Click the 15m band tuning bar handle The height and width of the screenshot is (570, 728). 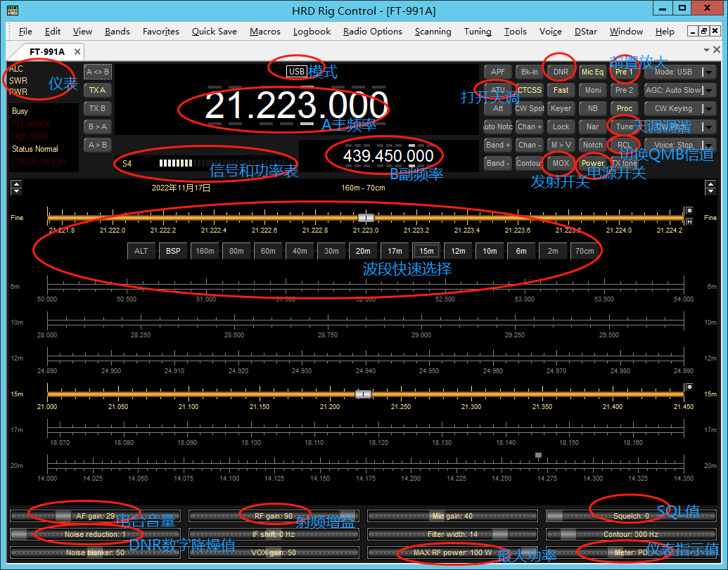point(363,394)
